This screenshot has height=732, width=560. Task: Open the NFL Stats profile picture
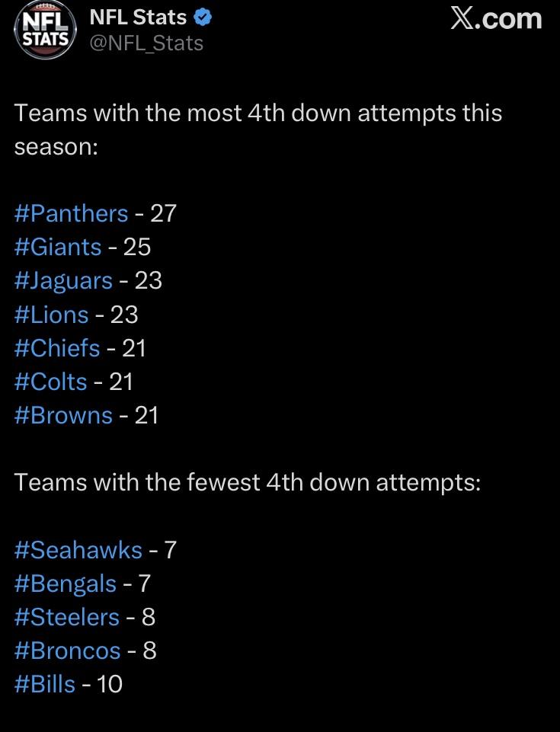tap(45, 31)
